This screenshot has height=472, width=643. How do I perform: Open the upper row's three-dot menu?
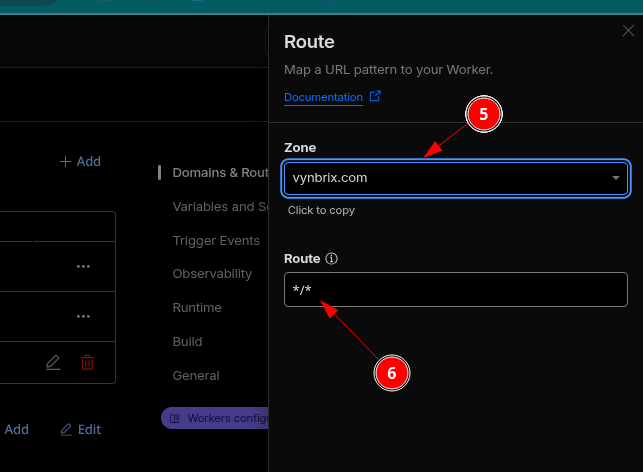click(83, 266)
